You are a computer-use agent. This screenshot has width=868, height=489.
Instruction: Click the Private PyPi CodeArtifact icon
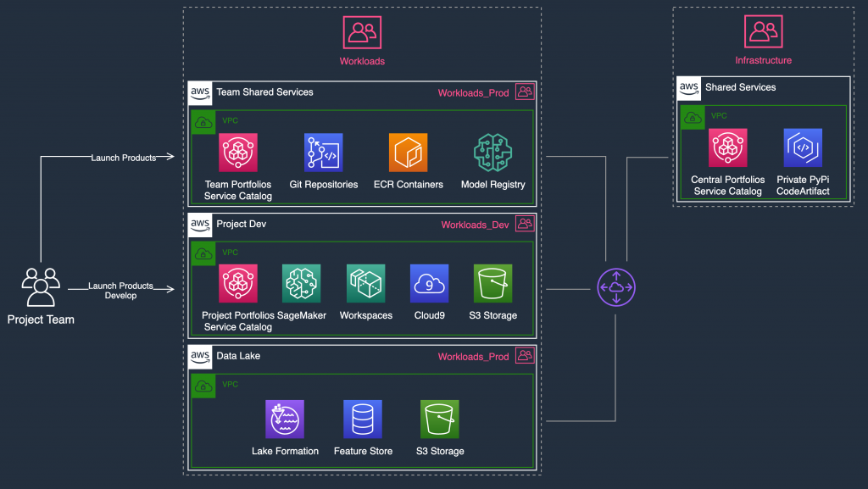pyautogui.click(x=802, y=147)
